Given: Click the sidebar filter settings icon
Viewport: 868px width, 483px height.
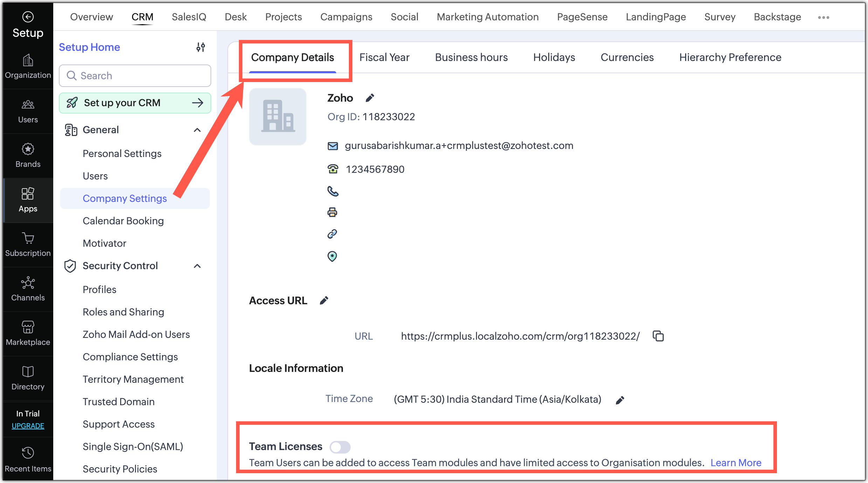Looking at the screenshot, I should coord(201,47).
